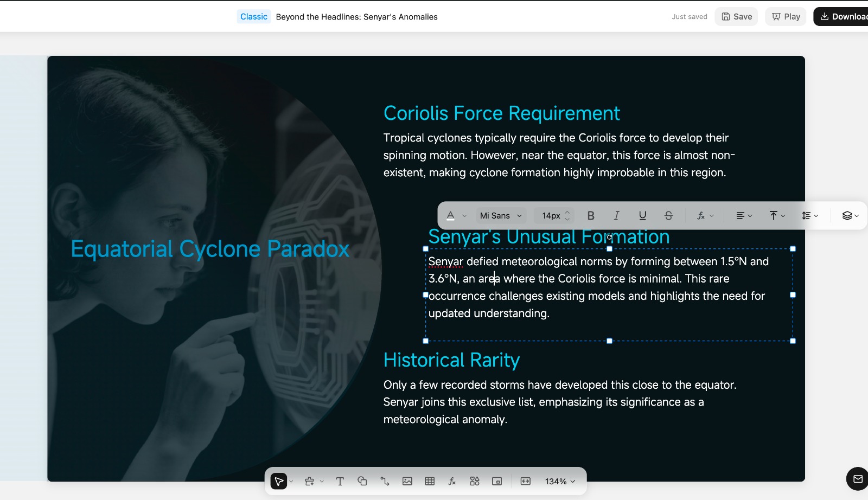Switch to the Classic tab

click(x=254, y=17)
